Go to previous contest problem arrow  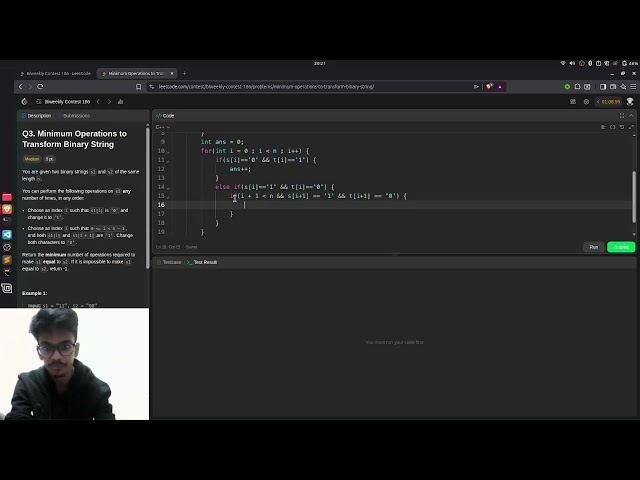pos(98,102)
